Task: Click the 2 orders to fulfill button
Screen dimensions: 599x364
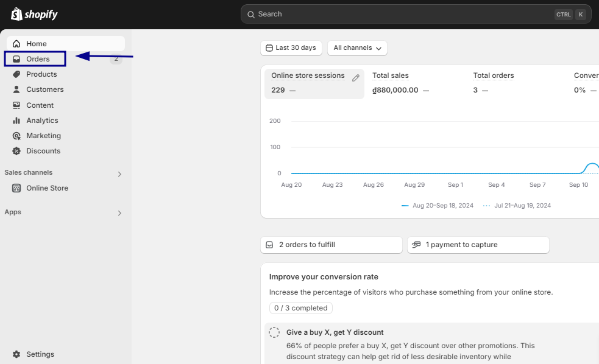Action: click(x=331, y=245)
